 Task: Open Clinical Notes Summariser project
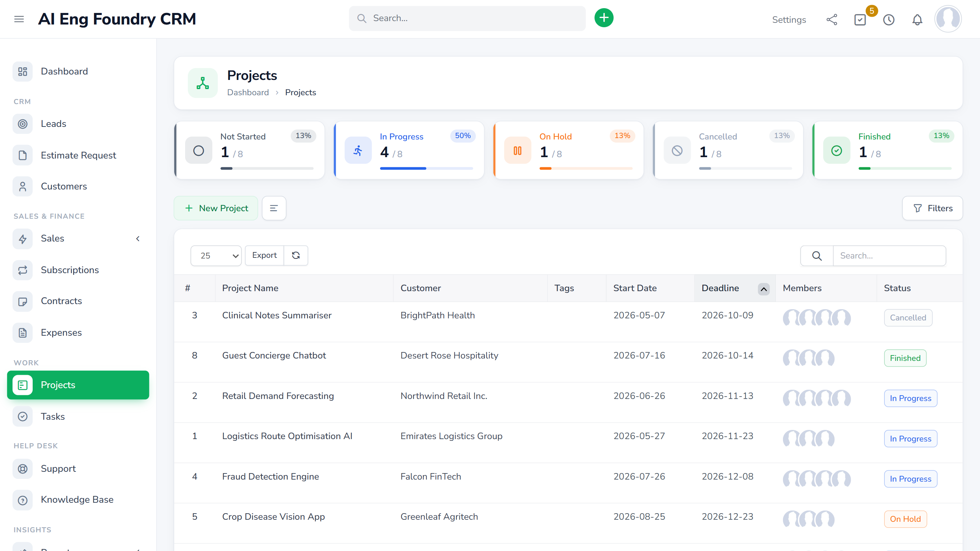[x=277, y=315]
